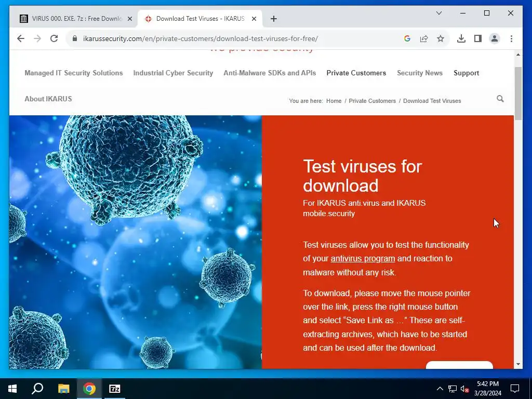This screenshot has height=399, width=532.
Task: Open website search magnifier icon
Action: [500, 99]
